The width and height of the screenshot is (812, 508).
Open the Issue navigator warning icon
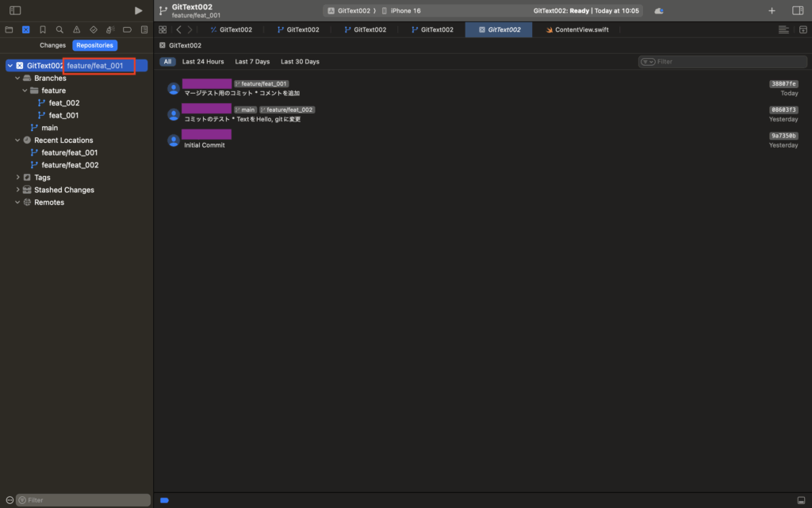77,29
